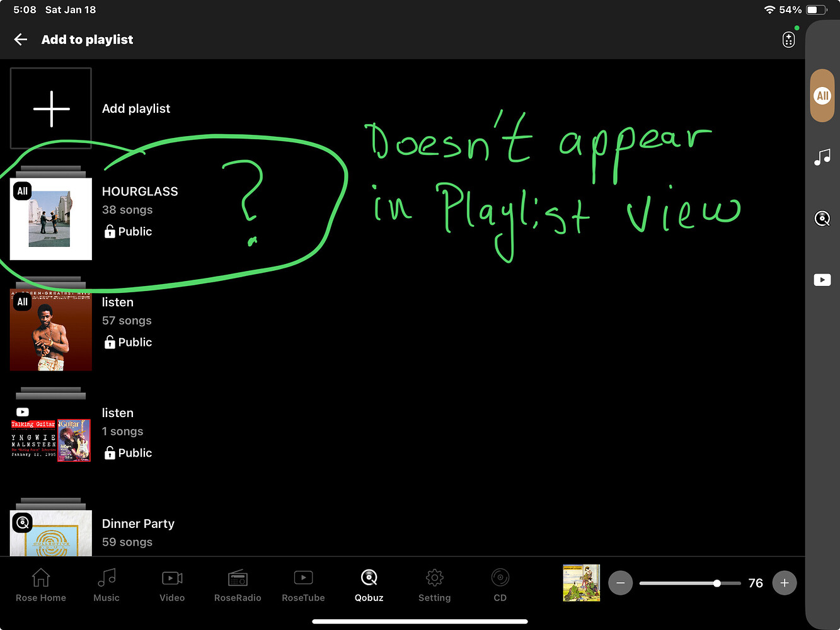The height and width of the screenshot is (630, 840).
Task: Filter by Qobuz icon in right sidebar
Action: pos(822,219)
